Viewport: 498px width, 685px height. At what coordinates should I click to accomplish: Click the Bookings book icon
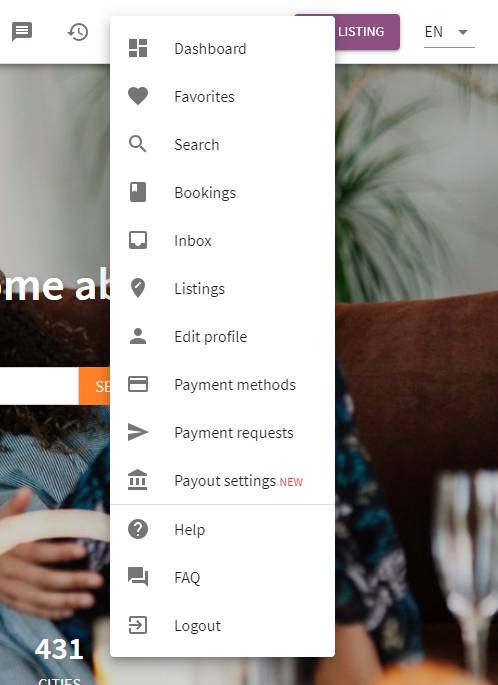click(x=138, y=192)
